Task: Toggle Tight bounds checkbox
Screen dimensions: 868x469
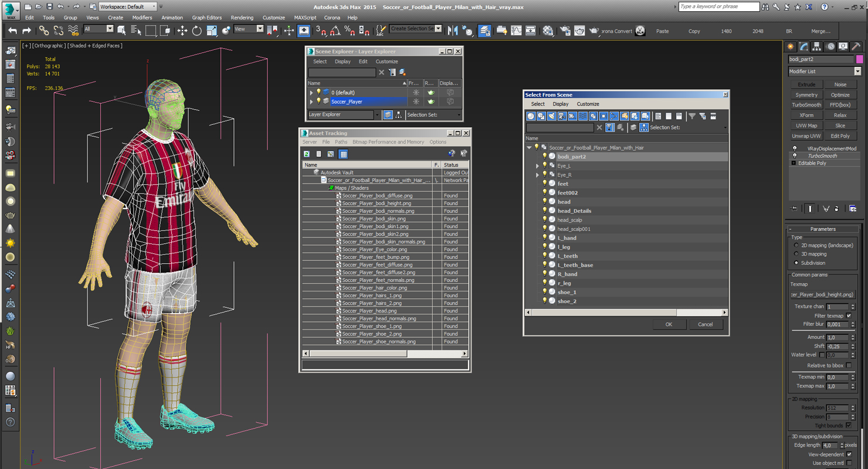Action: click(849, 425)
